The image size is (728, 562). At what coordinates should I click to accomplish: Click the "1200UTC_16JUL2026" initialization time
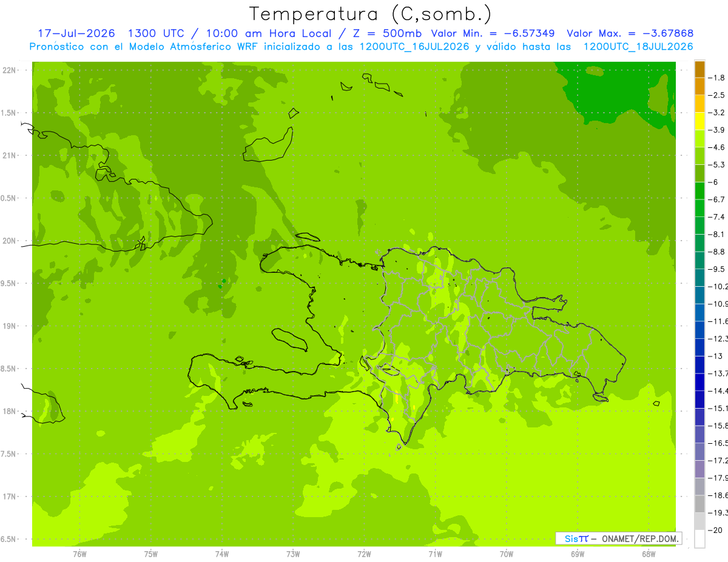414,47
